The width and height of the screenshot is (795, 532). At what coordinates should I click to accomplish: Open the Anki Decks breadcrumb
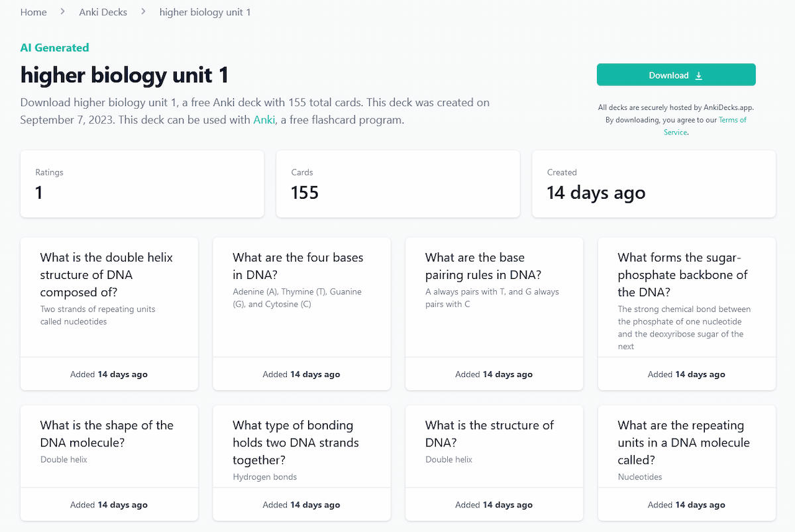(103, 12)
